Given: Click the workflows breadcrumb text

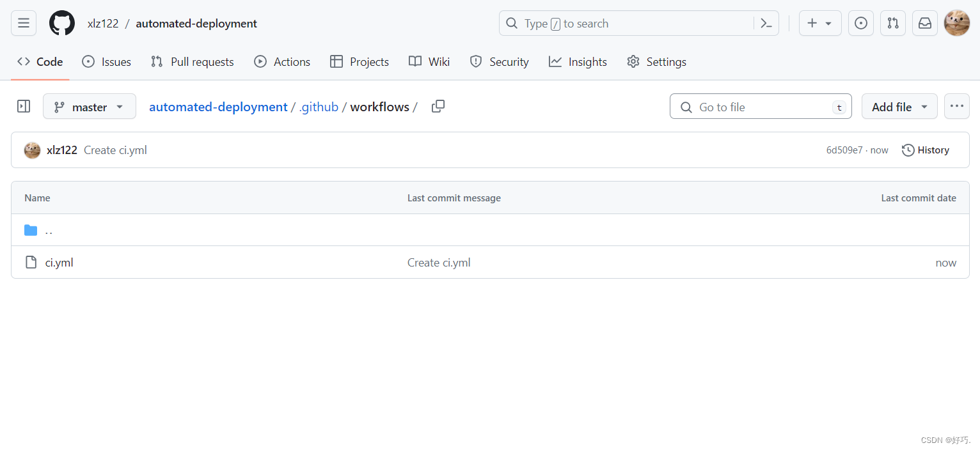Looking at the screenshot, I should click(x=380, y=107).
